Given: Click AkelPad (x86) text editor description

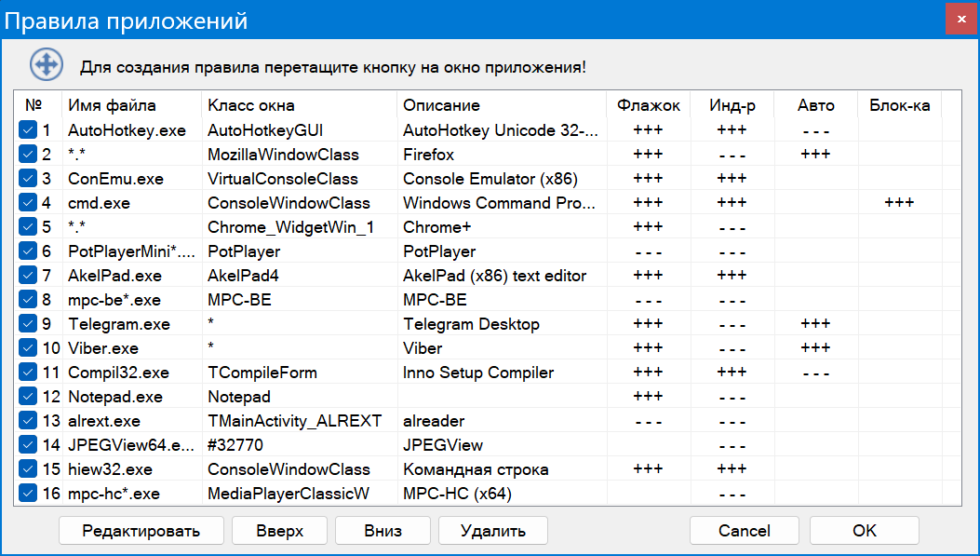Looking at the screenshot, I should tap(494, 276).
